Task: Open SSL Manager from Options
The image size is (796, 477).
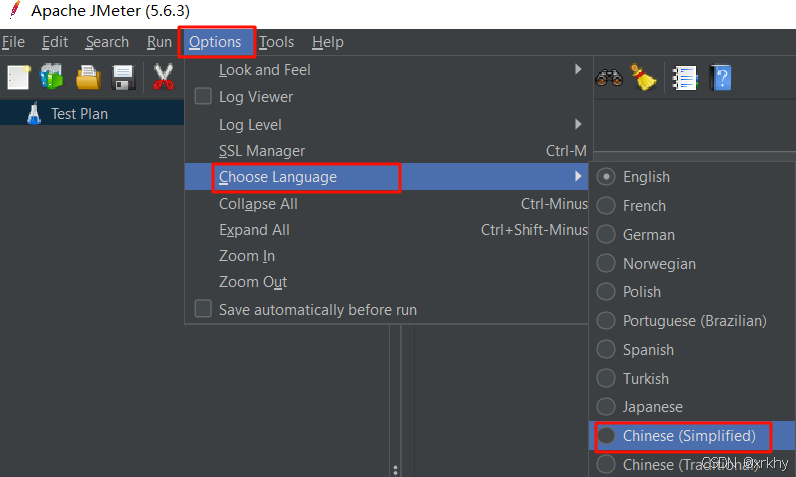Action: (386, 151)
